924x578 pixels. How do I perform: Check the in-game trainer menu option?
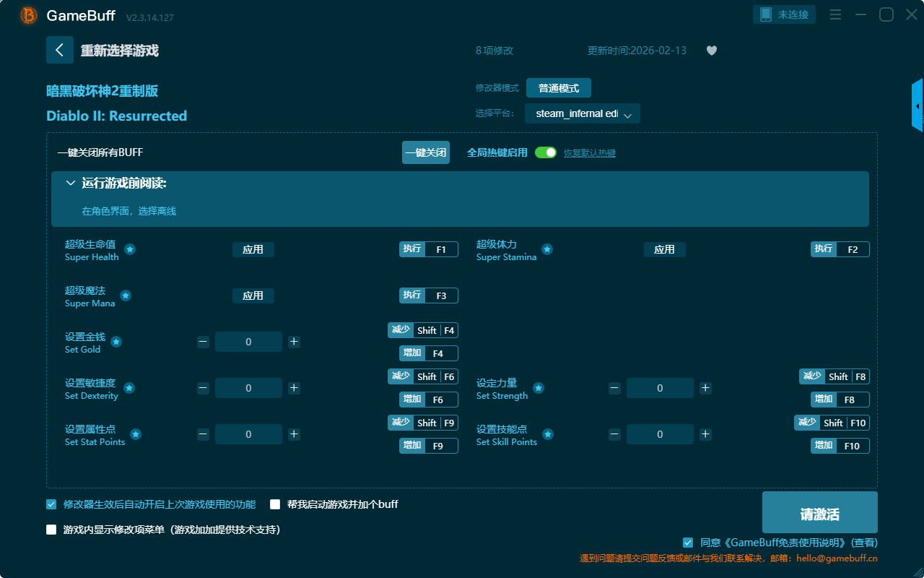pyautogui.click(x=51, y=530)
